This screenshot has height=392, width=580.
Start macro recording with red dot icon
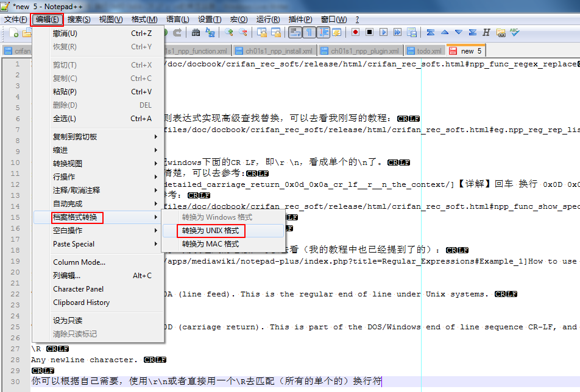tap(355, 32)
